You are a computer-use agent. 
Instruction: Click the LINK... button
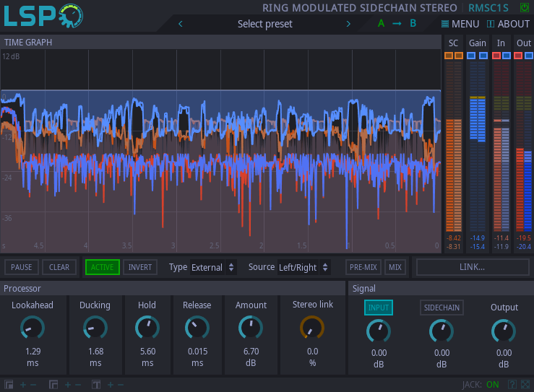click(472, 267)
